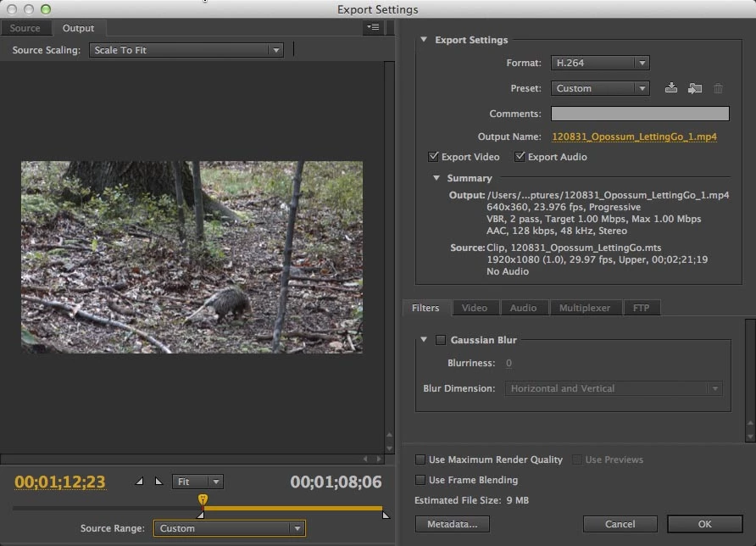This screenshot has height=546, width=756.
Task: Collapse the Export Settings section triangle
Action: coord(424,40)
